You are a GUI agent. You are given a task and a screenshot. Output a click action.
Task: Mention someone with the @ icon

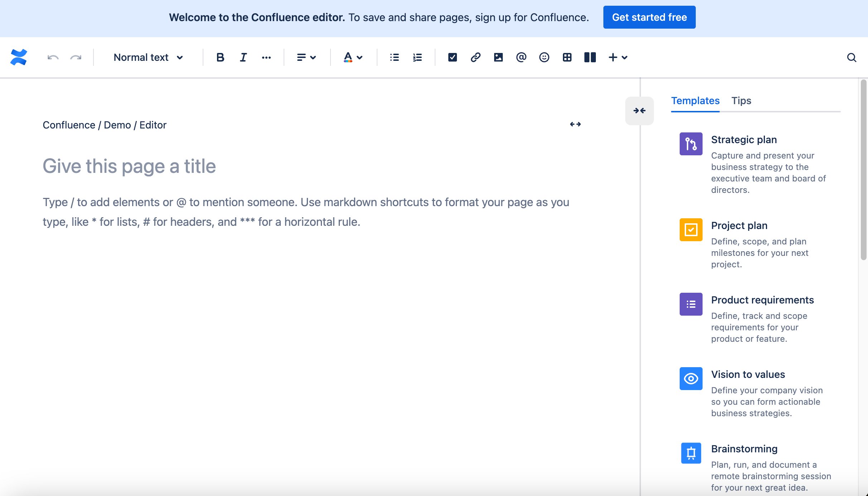521,57
